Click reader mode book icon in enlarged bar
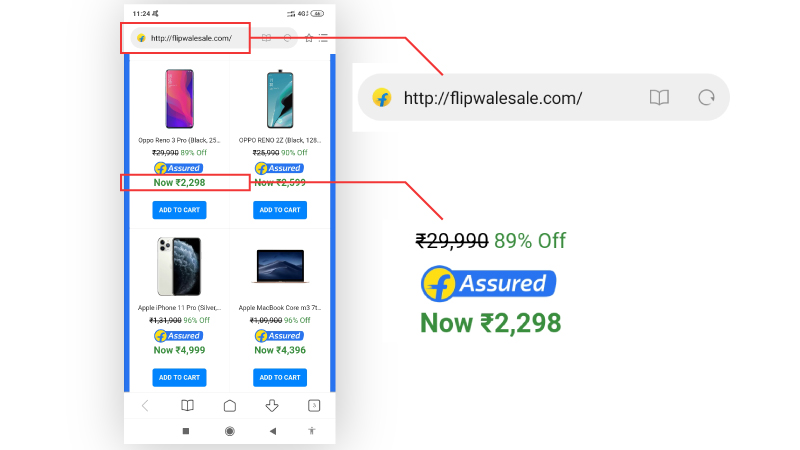This screenshot has height=450, width=800. point(659,97)
